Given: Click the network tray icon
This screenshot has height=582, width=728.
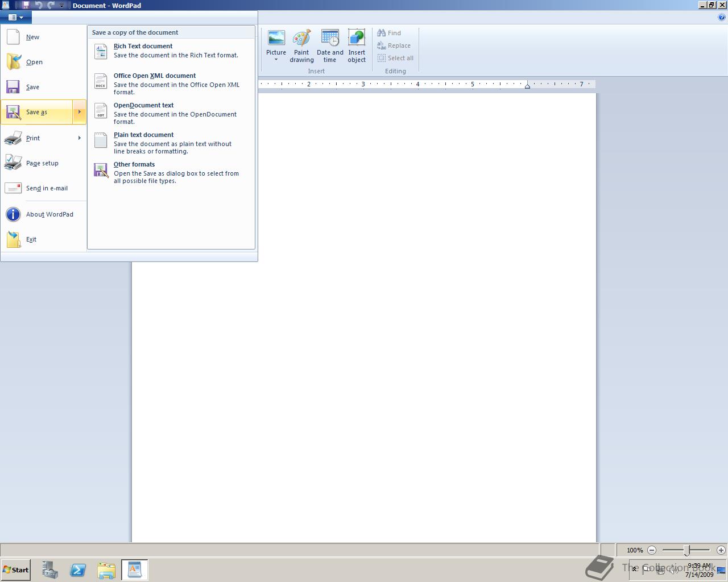Looking at the screenshot, I should (x=660, y=570).
